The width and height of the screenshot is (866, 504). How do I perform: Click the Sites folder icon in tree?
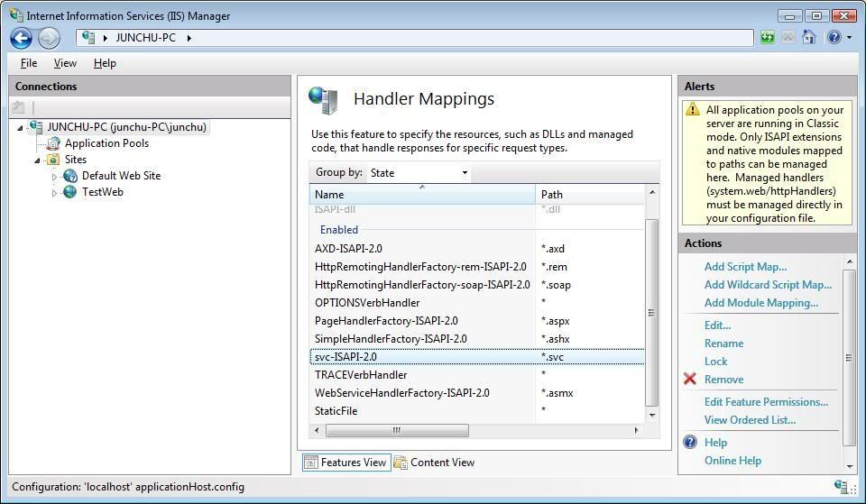(53, 160)
